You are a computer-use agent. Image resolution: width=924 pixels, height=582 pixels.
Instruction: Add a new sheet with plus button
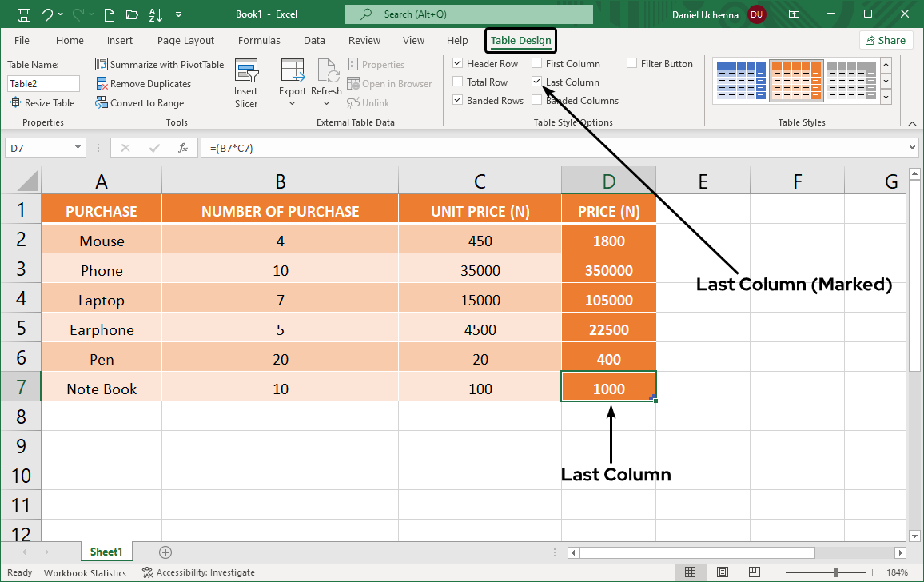165,552
